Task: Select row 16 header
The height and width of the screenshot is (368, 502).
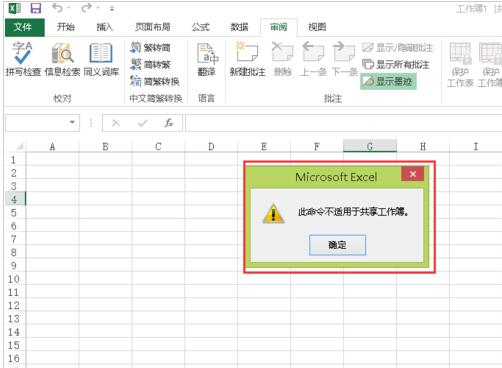Action: click(x=14, y=358)
